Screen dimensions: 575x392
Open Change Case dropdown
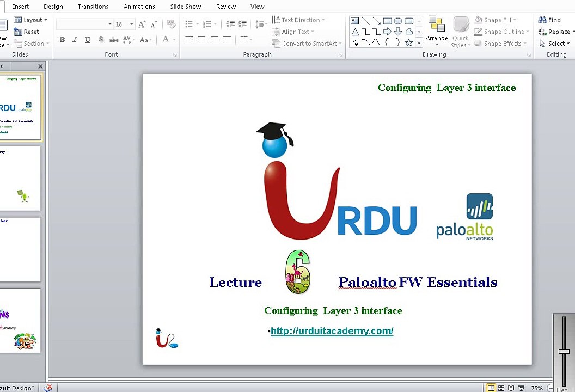coord(146,40)
